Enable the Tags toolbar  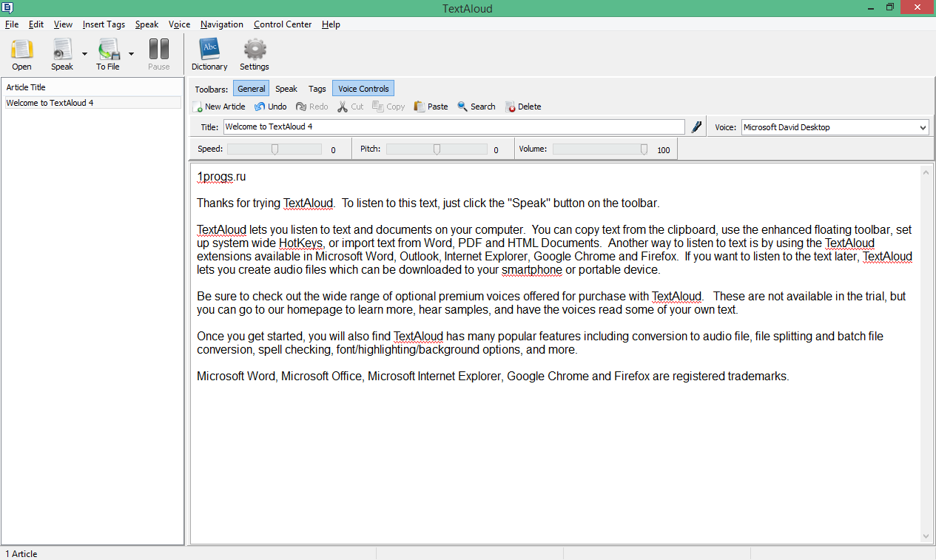point(317,89)
